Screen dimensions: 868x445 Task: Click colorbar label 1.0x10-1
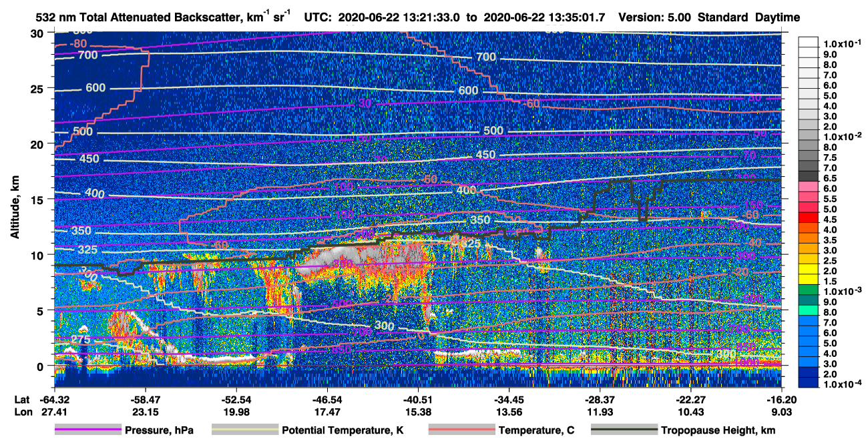tap(841, 43)
